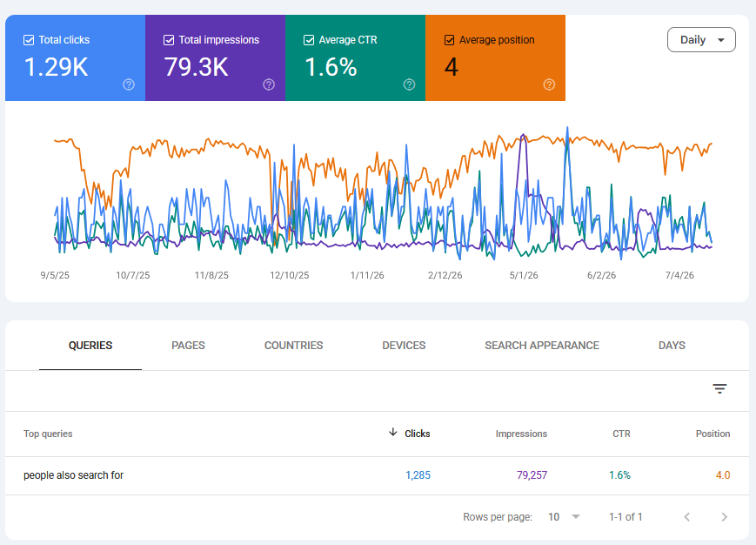The width and height of the screenshot is (756, 545).
Task: Sort table by Impressions column header
Action: [x=521, y=434]
